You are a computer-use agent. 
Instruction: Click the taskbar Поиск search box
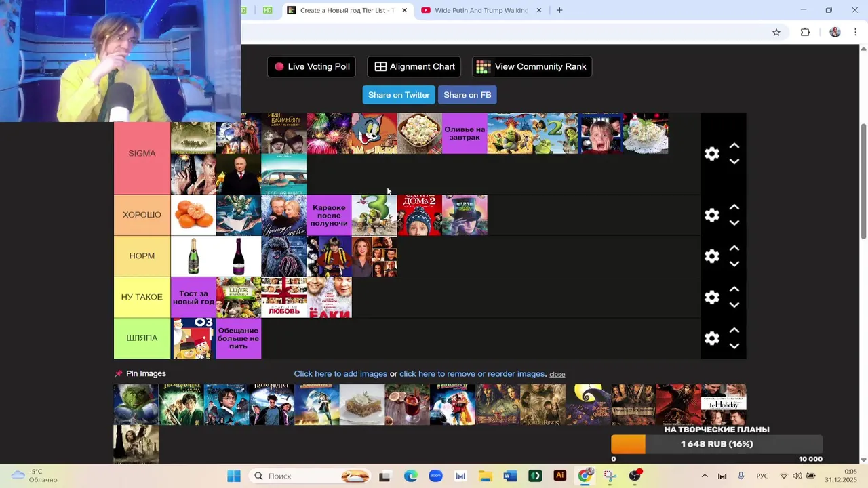click(311, 476)
